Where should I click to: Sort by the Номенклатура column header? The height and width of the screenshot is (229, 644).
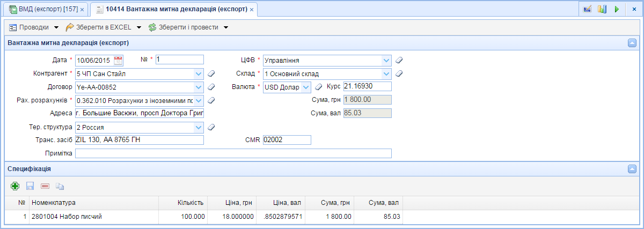pos(94,203)
